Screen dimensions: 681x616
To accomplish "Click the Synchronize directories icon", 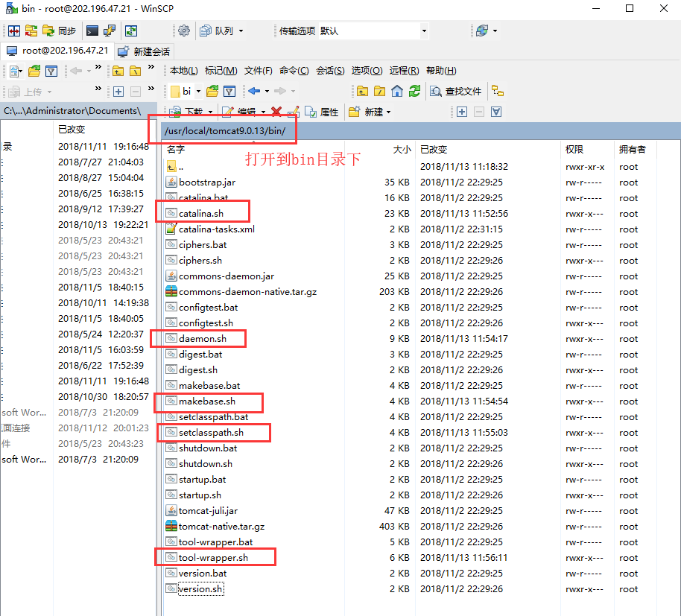I will pyautogui.click(x=31, y=31).
